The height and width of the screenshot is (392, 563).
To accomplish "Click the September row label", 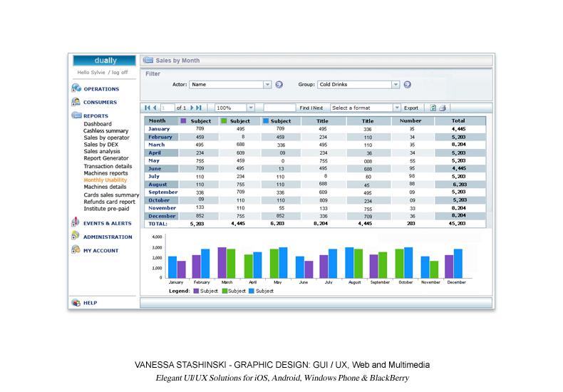I will click(163, 192).
